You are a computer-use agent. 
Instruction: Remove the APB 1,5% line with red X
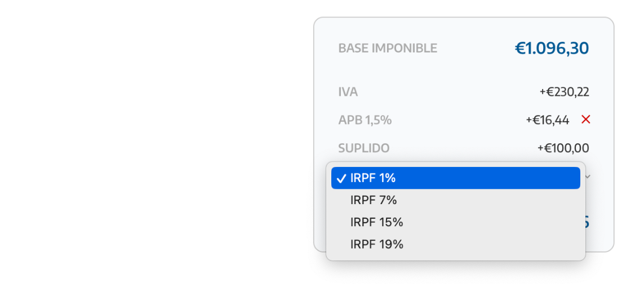[x=586, y=120]
